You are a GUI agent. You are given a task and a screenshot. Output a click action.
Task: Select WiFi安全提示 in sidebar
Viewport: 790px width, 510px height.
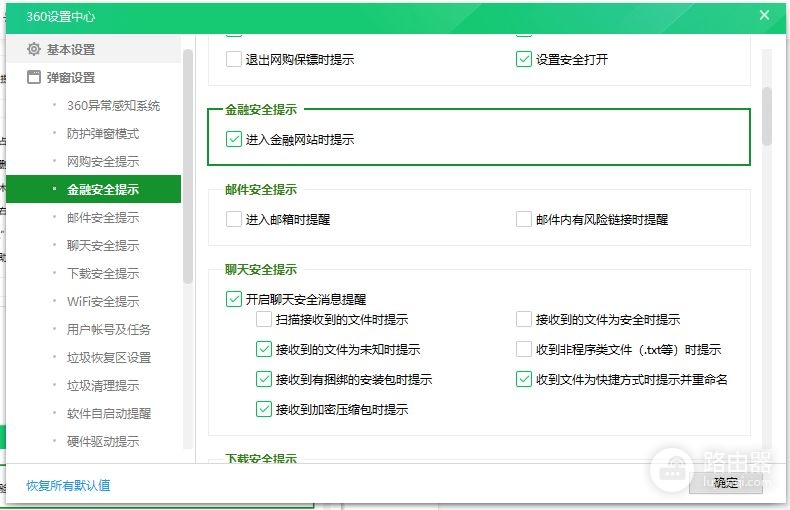(102, 301)
